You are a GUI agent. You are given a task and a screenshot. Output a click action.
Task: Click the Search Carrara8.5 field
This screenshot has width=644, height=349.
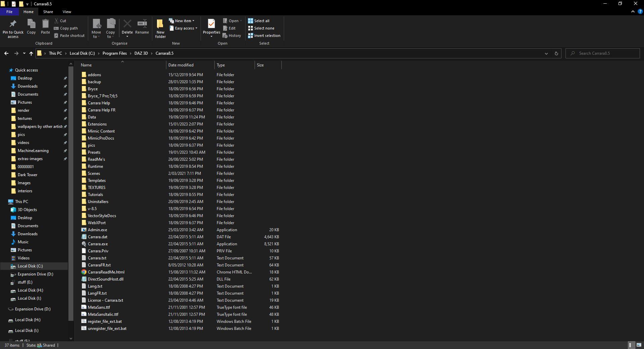(603, 53)
